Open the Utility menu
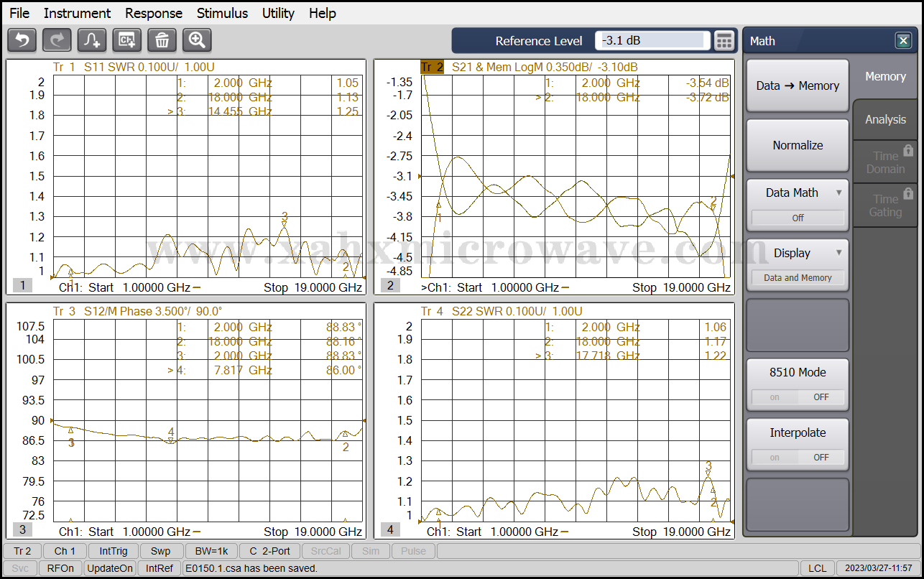The height and width of the screenshot is (579, 924). click(x=278, y=13)
